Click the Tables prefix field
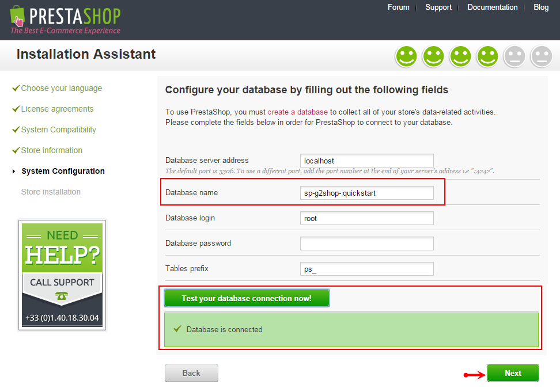Viewport: 560px width, 392px height. point(367,269)
